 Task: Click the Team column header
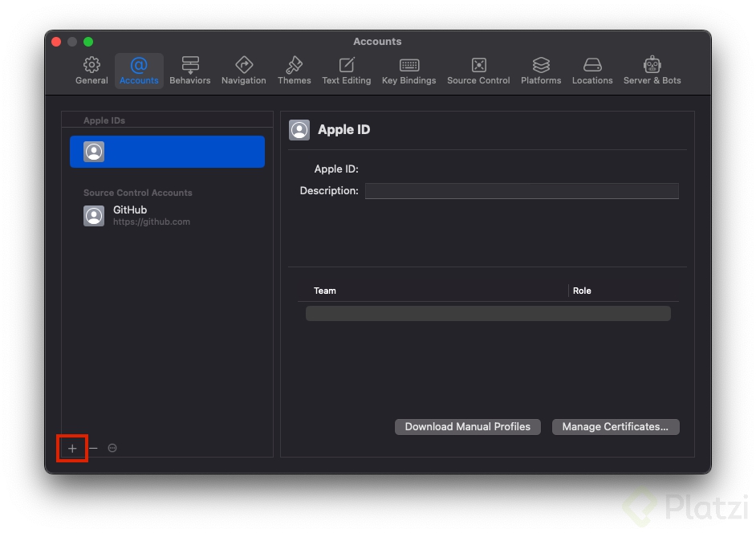tap(325, 291)
